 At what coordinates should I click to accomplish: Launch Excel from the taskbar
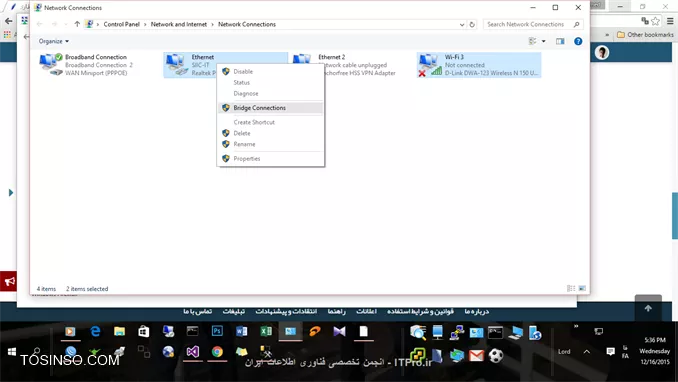(266, 331)
